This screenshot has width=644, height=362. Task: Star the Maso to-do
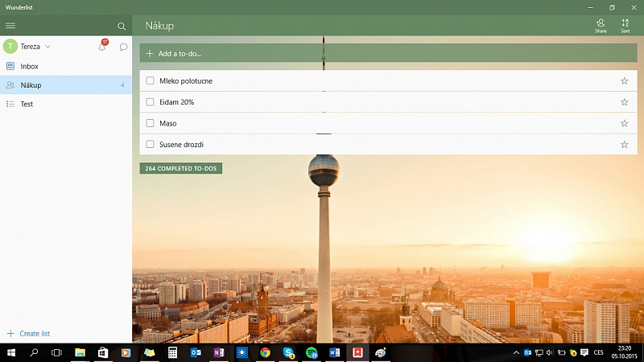click(x=625, y=123)
